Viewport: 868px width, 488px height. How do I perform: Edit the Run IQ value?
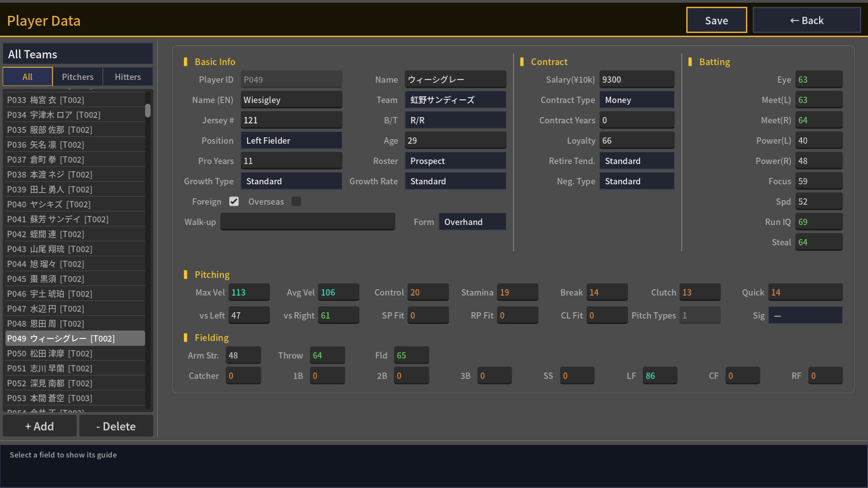[x=819, y=222]
